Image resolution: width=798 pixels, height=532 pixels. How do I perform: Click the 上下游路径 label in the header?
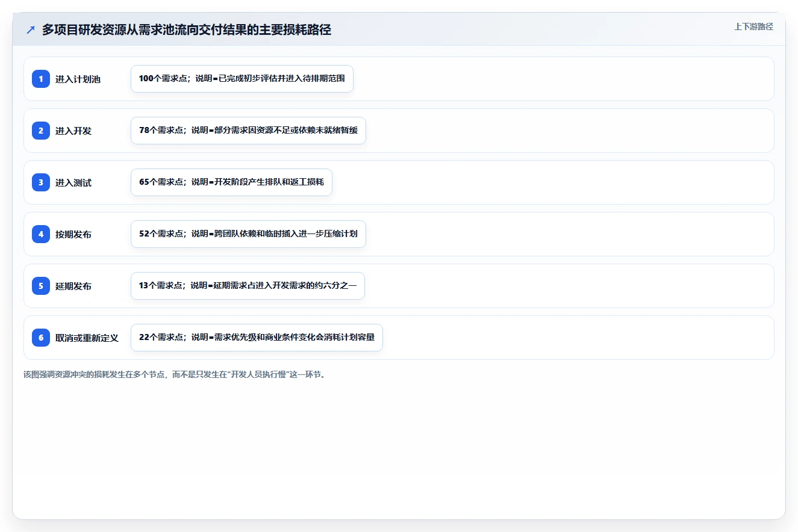753,26
